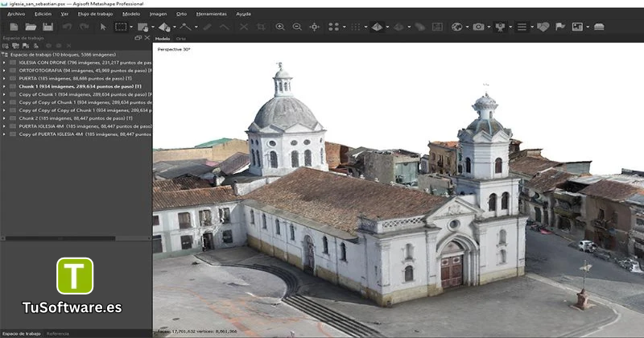Open the textured model view dropdown arrow

point(387,27)
